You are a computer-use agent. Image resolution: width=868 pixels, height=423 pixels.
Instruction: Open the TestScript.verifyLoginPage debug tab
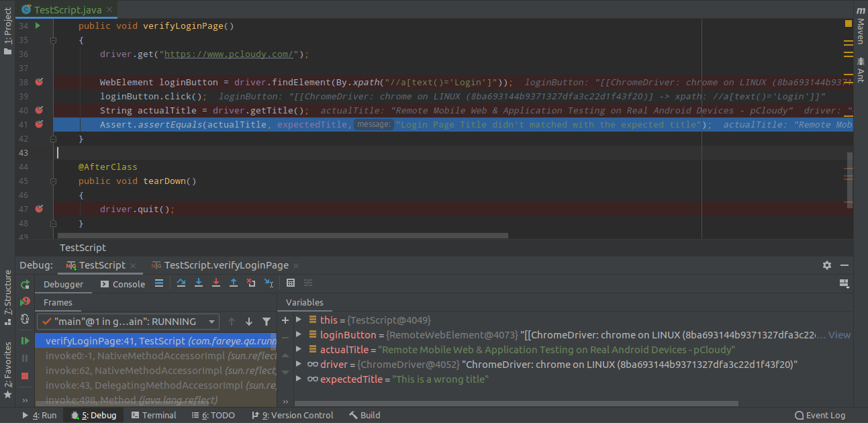226,265
